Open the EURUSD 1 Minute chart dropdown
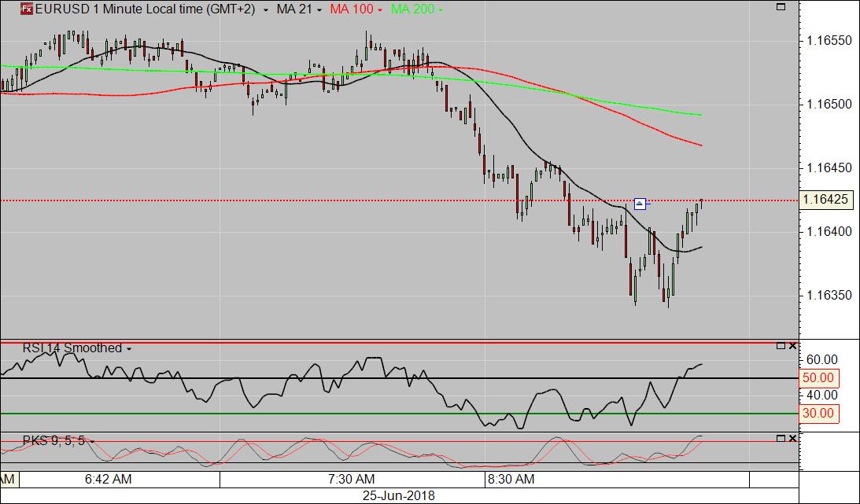The image size is (860, 504). coord(266,10)
